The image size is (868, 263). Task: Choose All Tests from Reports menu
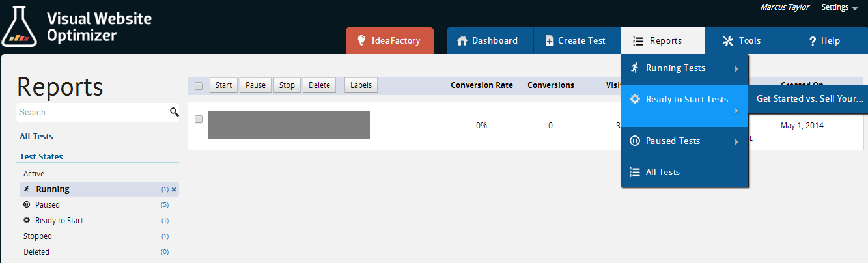[684, 172]
